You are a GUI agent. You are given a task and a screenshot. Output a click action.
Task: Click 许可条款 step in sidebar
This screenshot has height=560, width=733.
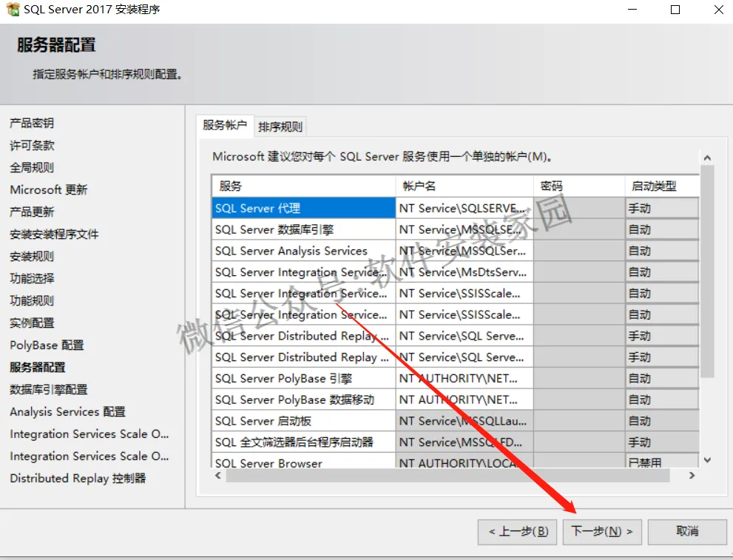32,146
